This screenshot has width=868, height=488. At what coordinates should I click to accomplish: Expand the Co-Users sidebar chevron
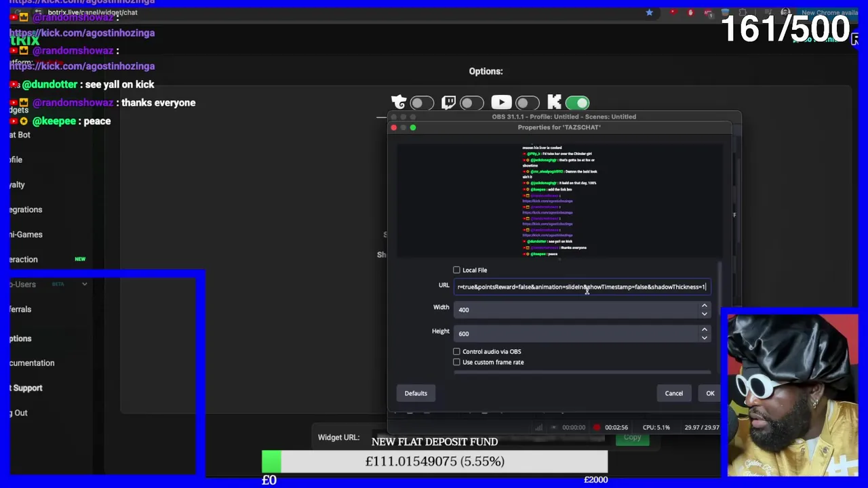point(85,284)
